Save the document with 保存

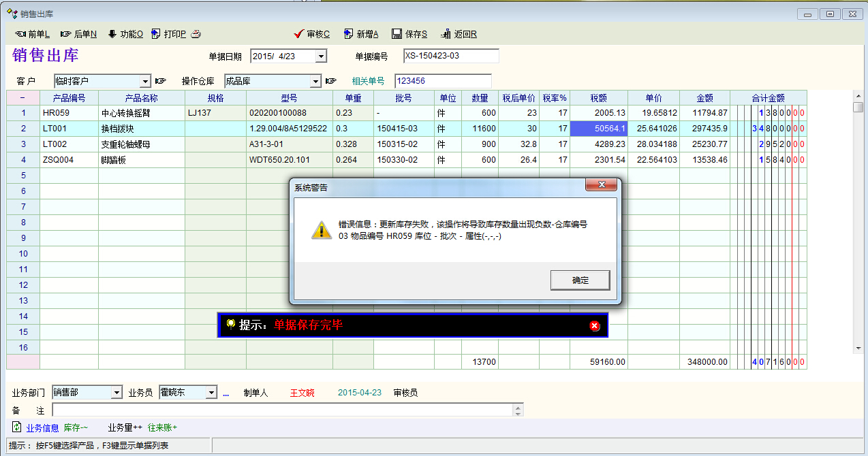pyautogui.click(x=409, y=34)
